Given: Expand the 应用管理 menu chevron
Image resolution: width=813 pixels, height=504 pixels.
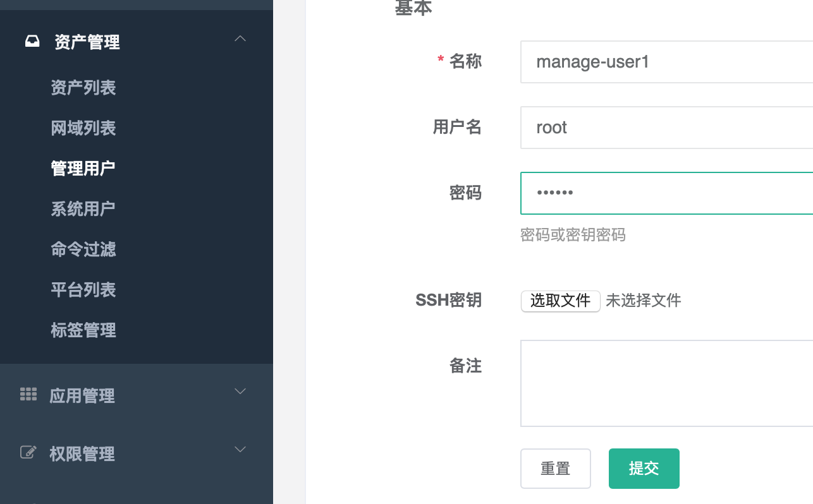Looking at the screenshot, I should tap(240, 392).
